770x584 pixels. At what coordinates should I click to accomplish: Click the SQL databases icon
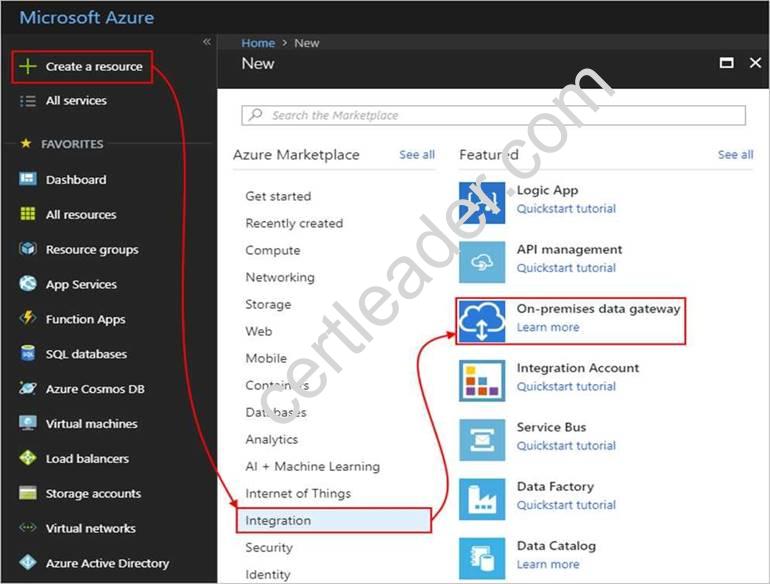point(28,353)
